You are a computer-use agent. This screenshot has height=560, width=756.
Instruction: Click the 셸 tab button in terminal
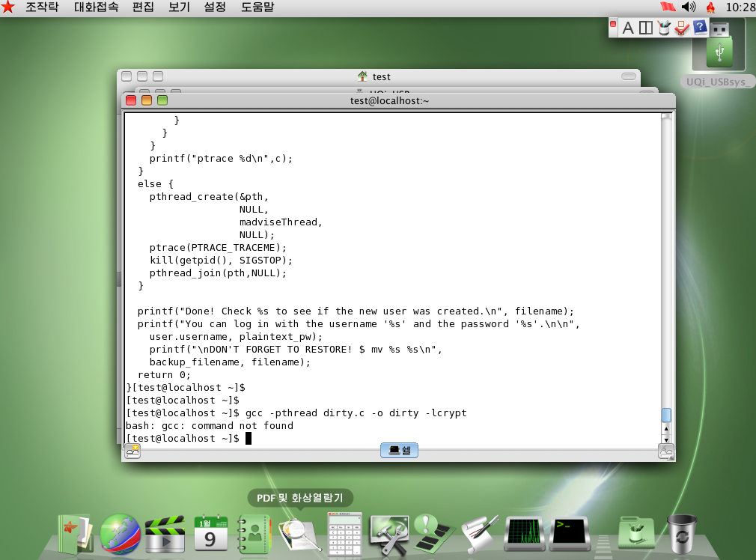pyautogui.click(x=399, y=450)
